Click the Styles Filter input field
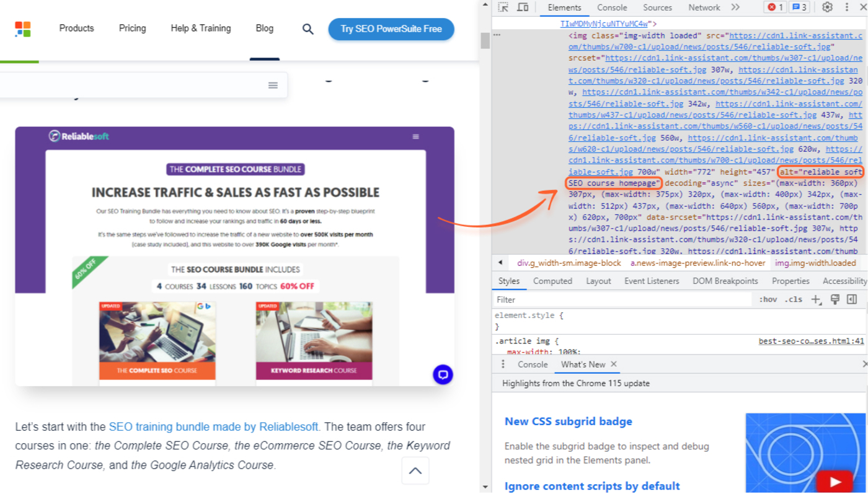This screenshot has height=494, width=868. click(x=620, y=299)
